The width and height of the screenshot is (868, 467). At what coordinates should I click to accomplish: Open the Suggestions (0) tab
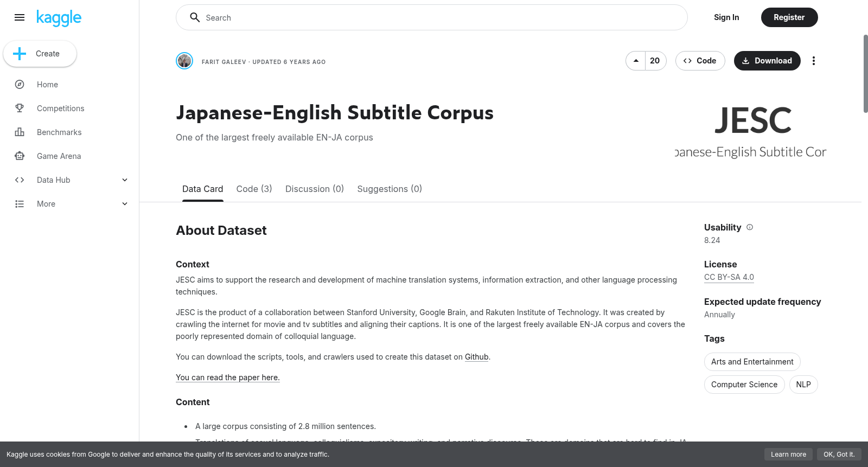tap(390, 189)
